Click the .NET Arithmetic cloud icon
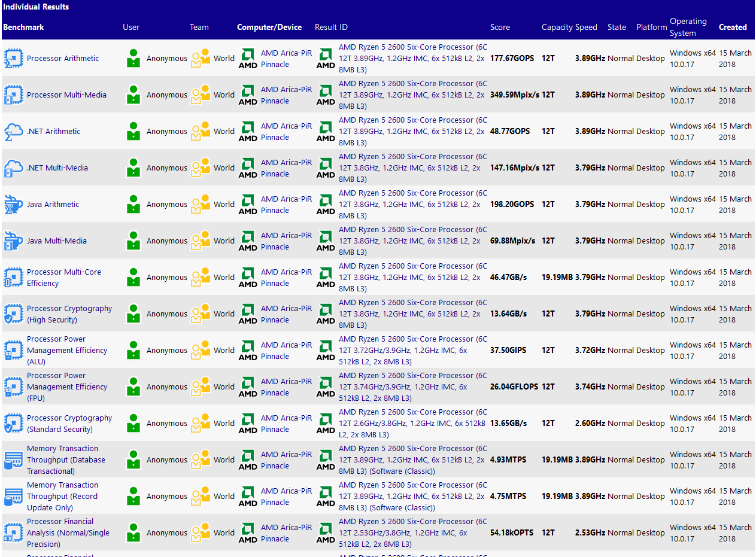Image resolution: width=756 pixels, height=557 pixels. (x=13, y=132)
